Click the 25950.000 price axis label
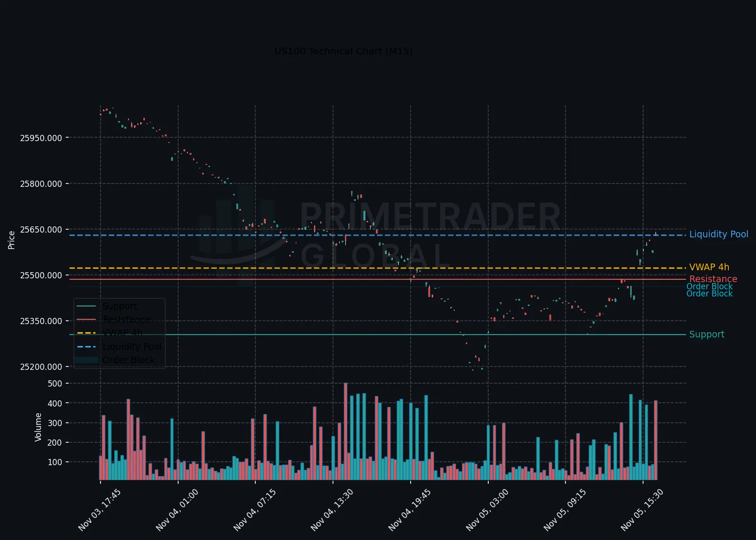Image resolution: width=756 pixels, height=540 pixels. 41,138
